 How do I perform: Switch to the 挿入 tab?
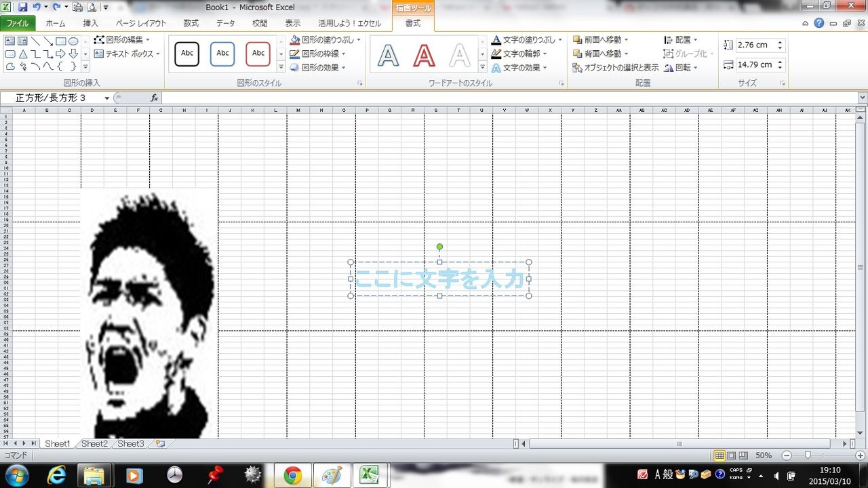[x=90, y=23]
